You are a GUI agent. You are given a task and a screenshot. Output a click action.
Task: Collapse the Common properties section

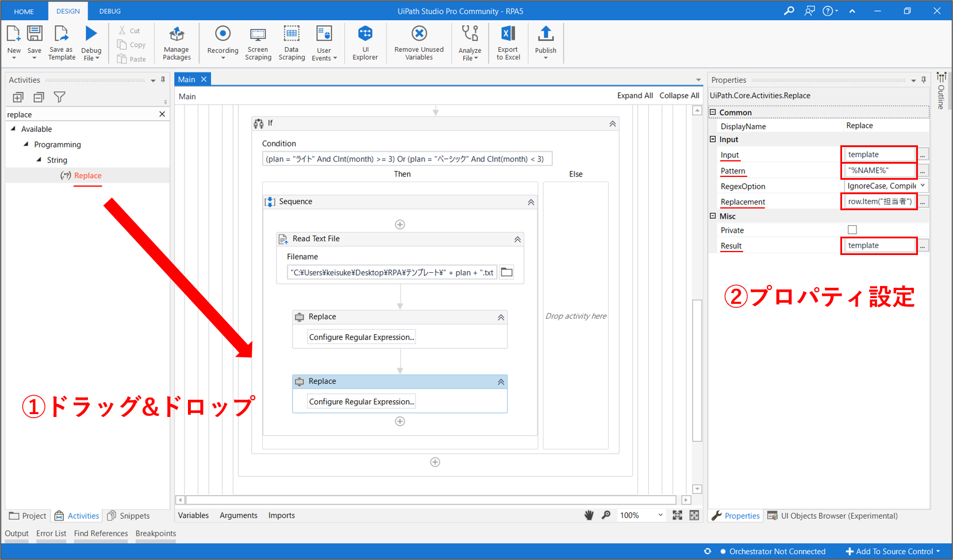click(x=713, y=113)
